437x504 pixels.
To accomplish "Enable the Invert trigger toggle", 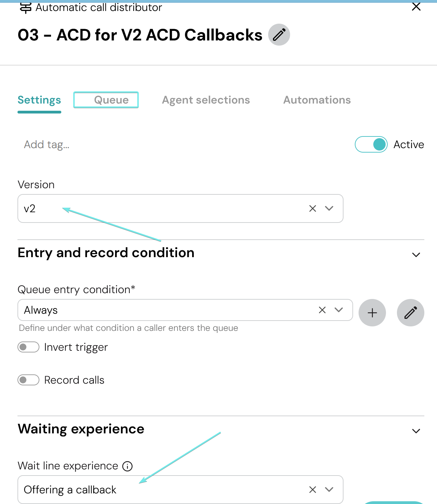I will click(x=28, y=347).
